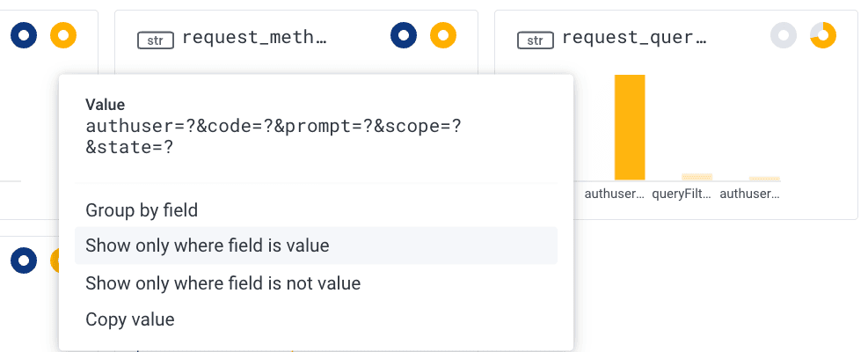Click the queryFilt… axis label
Viewport: 868px width, 352px height.
(x=682, y=194)
